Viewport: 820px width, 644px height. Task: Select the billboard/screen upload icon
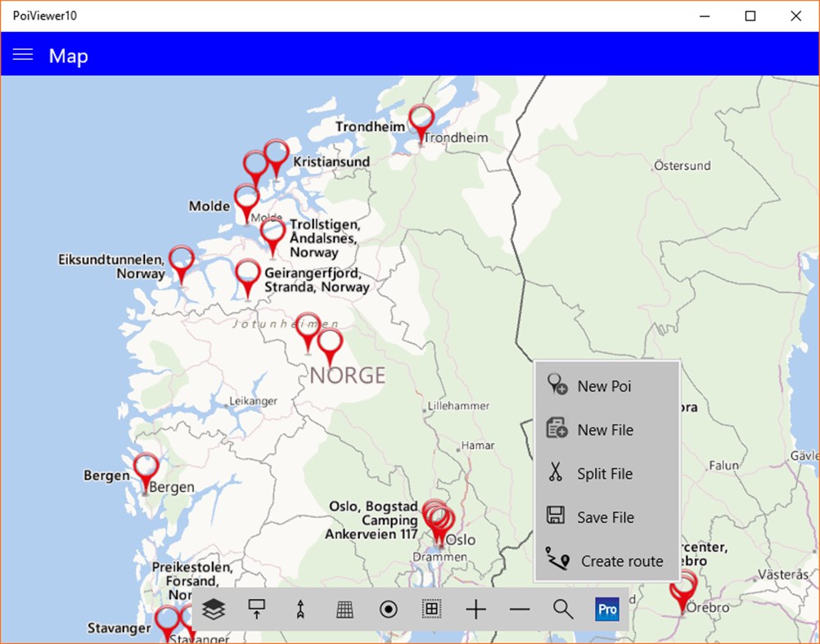click(257, 609)
